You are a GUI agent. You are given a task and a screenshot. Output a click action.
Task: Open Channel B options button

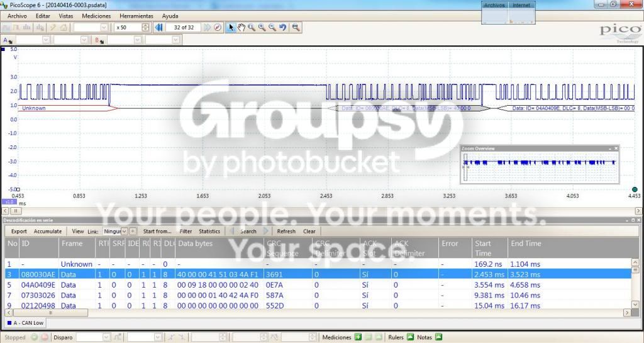click(99, 40)
